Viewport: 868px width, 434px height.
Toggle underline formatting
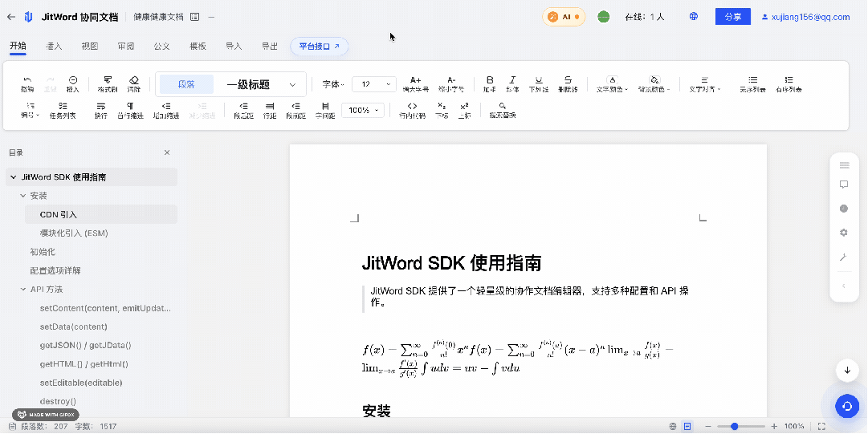point(539,84)
